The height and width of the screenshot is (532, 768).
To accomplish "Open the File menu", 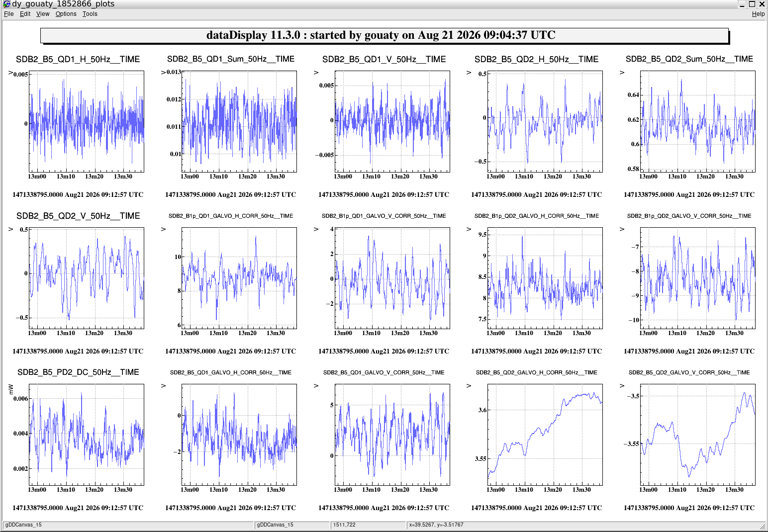I will [9, 14].
